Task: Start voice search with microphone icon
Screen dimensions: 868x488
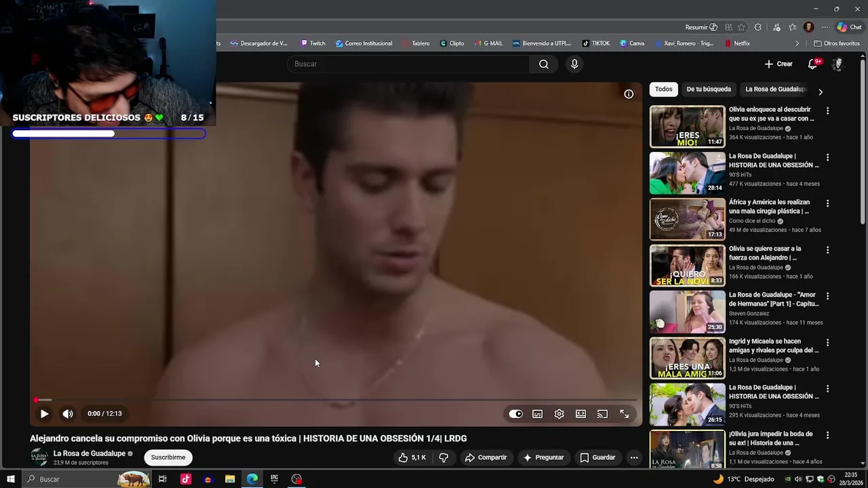Action: pyautogui.click(x=574, y=64)
